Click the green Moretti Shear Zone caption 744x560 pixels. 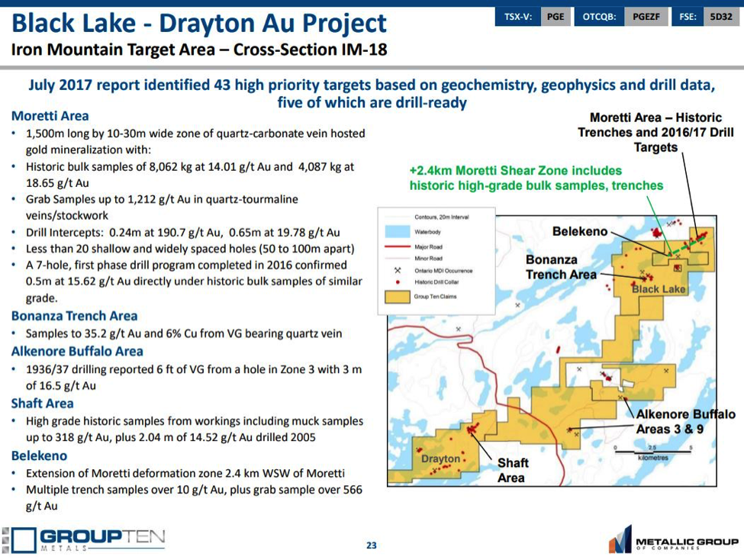(536, 178)
